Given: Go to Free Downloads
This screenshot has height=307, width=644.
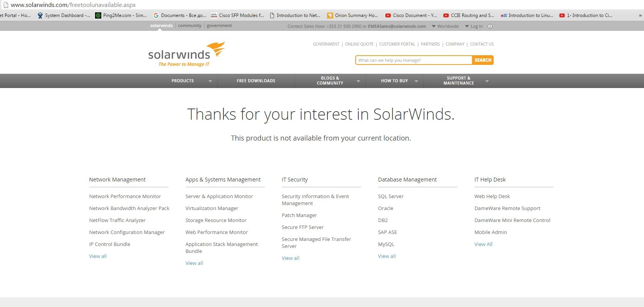Looking at the screenshot, I should click(x=256, y=81).
